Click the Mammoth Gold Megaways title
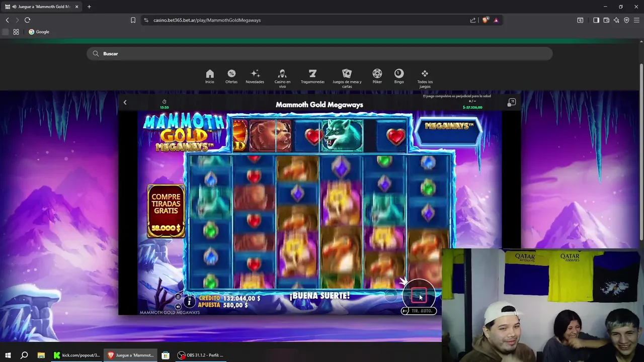Image resolution: width=644 pixels, height=362 pixels. [x=319, y=105]
